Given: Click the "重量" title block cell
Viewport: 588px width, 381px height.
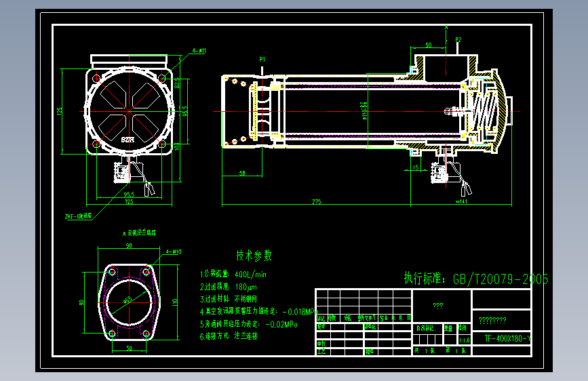Looking at the screenshot, I should coord(448,328).
